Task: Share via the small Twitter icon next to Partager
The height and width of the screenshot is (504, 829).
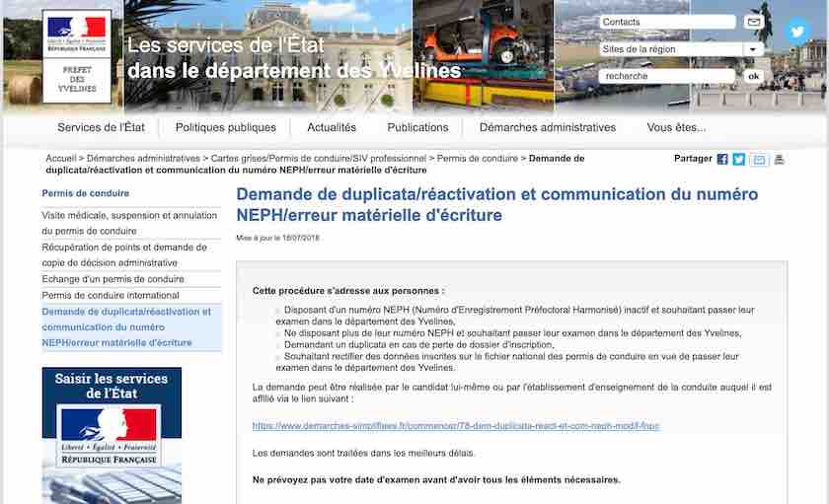Action: point(739,160)
